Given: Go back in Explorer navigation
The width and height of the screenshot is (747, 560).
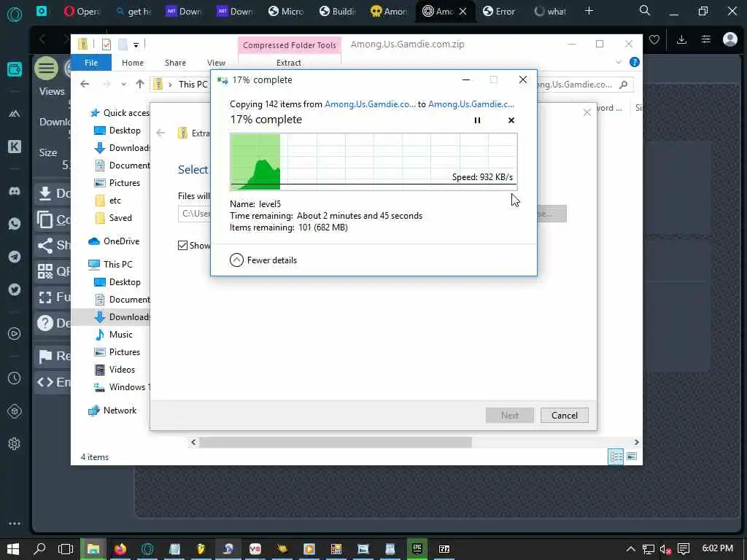Looking at the screenshot, I should point(85,85).
